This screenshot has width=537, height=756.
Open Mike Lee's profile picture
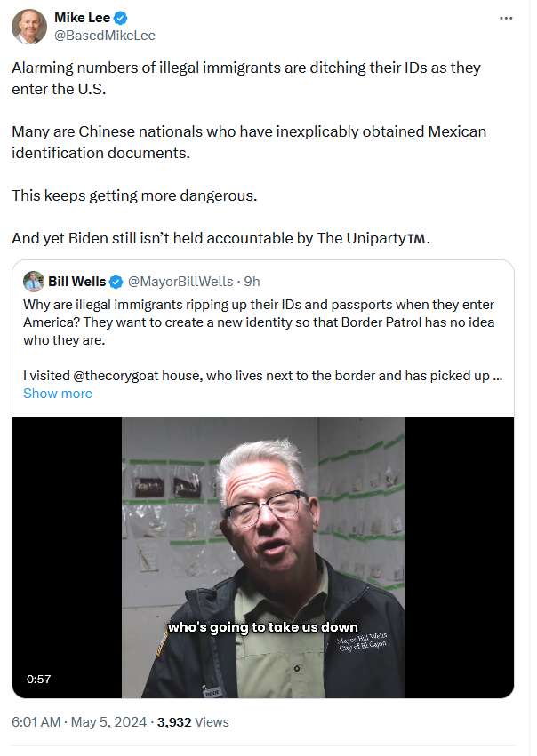pos(29,27)
